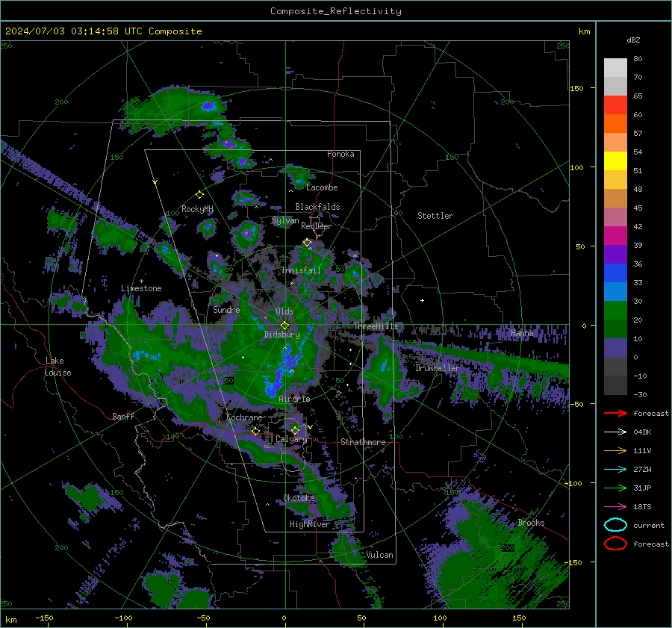Click the Cochrane map label

pos(244,417)
